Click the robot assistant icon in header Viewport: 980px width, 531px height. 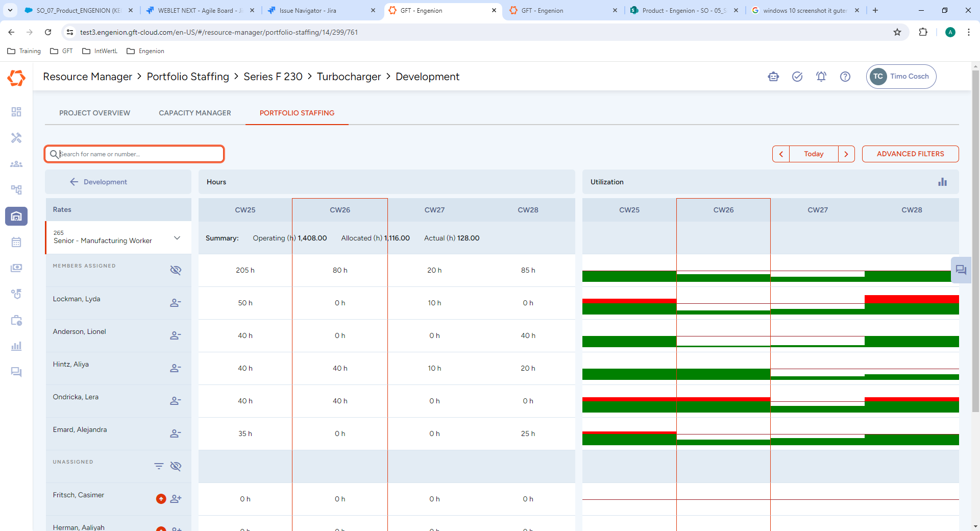tap(773, 77)
